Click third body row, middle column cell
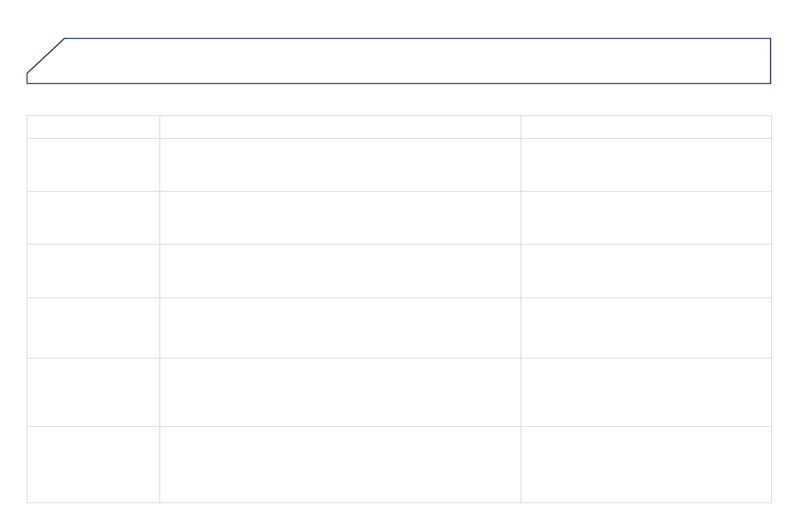This screenshot has width=798, height=532. (x=340, y=271)
